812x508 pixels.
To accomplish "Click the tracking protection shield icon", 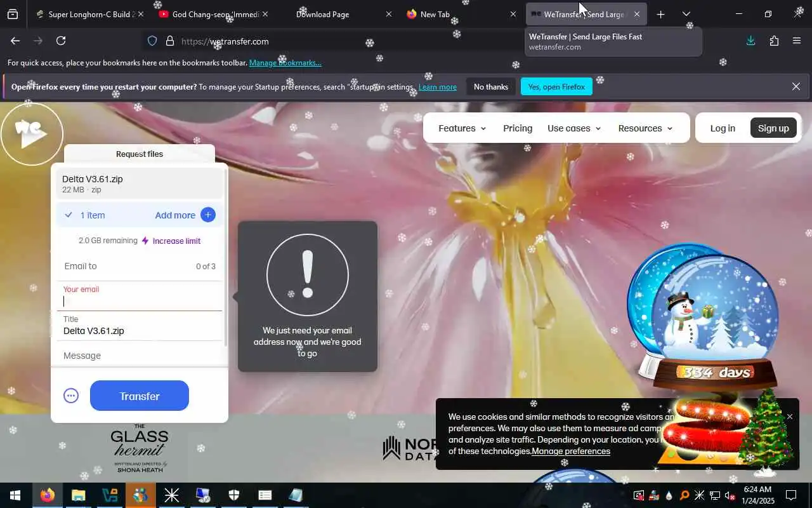I will click(x=152, y=41).
